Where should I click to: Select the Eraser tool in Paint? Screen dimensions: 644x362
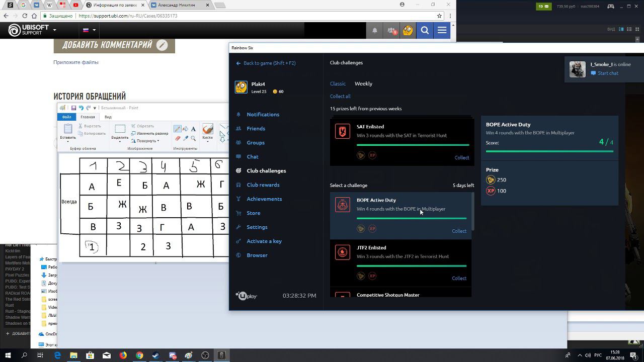[177, 138]
